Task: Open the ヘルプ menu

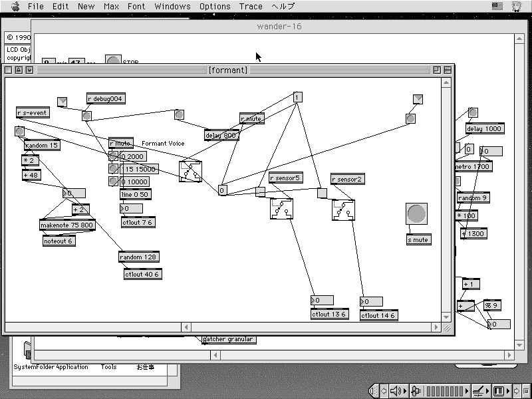Action: click(283, 7)
